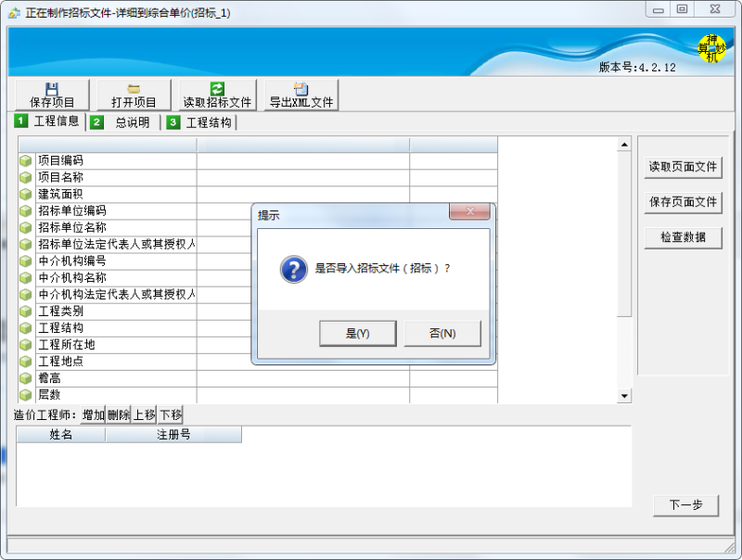Click the green cube beside 项目编码

click(25, 161)
